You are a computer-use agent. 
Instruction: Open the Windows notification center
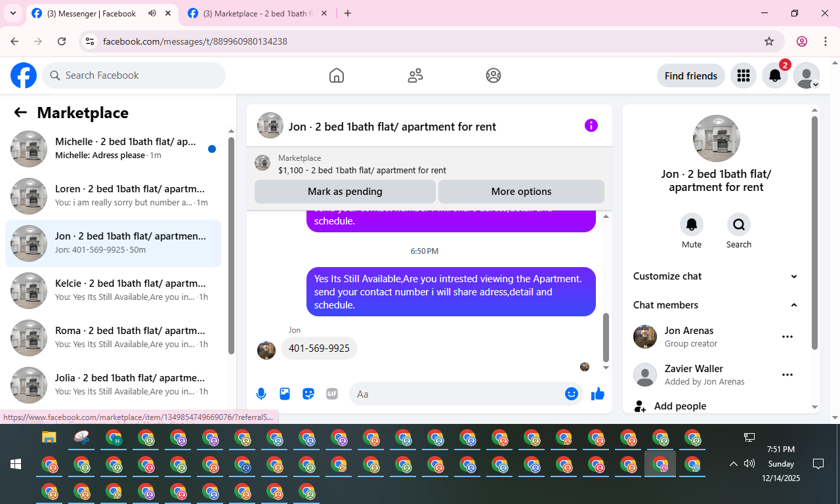(x=818, y=464)
